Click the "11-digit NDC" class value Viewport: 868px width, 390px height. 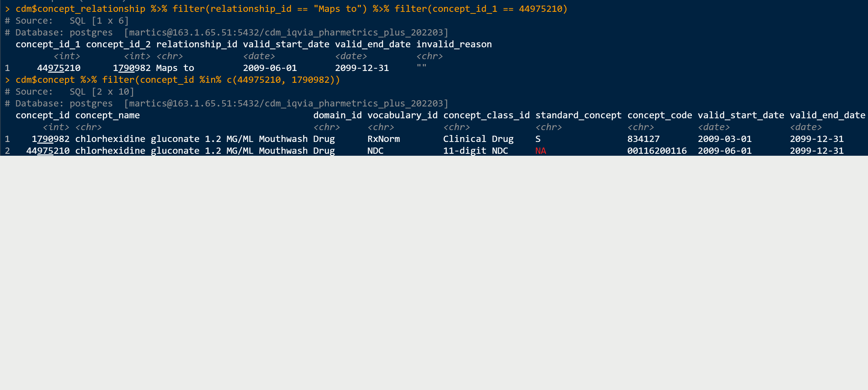(x=475, y=150)
